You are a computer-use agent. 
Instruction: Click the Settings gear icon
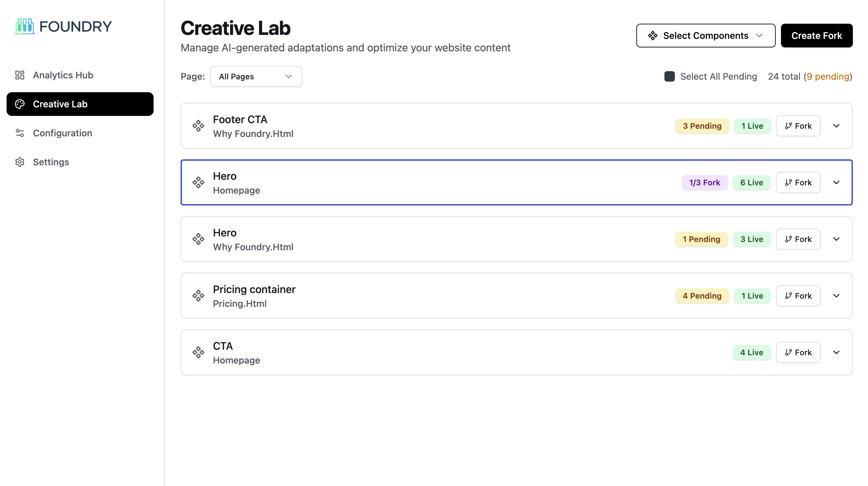point(20,162)
